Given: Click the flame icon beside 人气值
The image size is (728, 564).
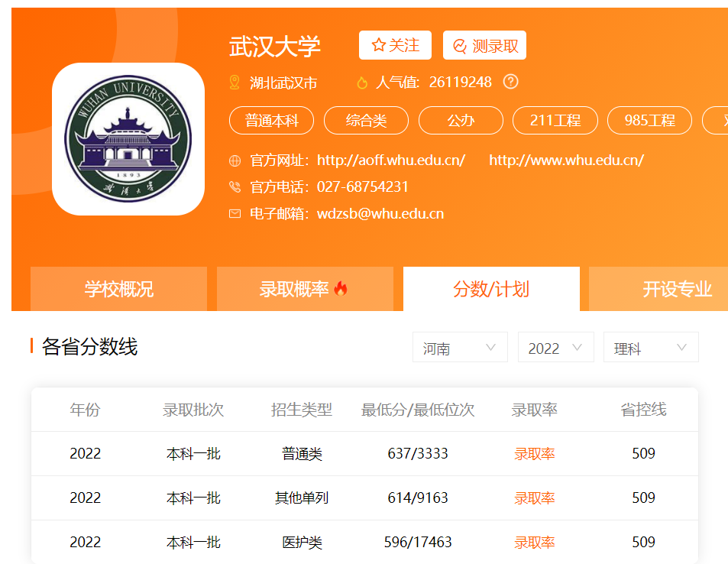Looking at the screenshot, I should 361,83.
